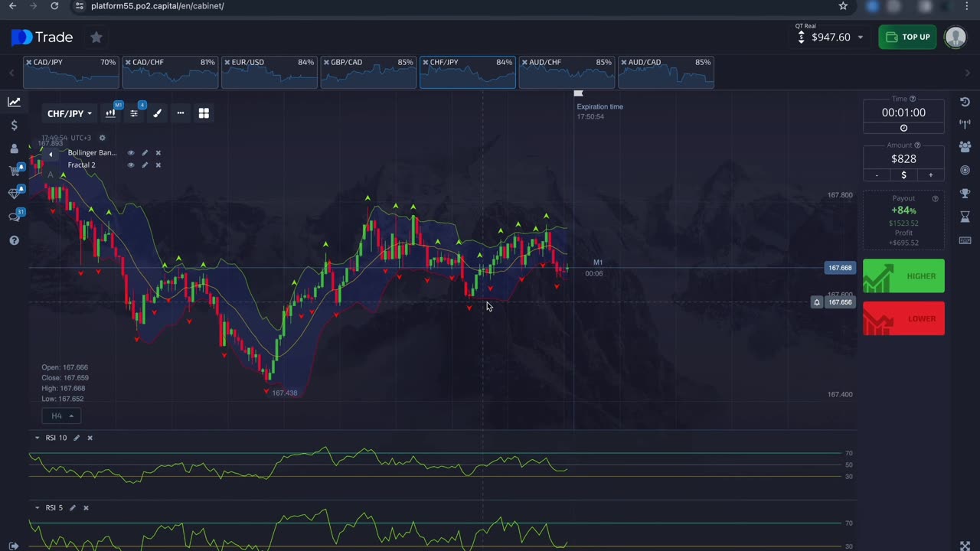This screenshot has width=980, height=551.
Task: Open the signals antenna icon
Action: [965, 124]
